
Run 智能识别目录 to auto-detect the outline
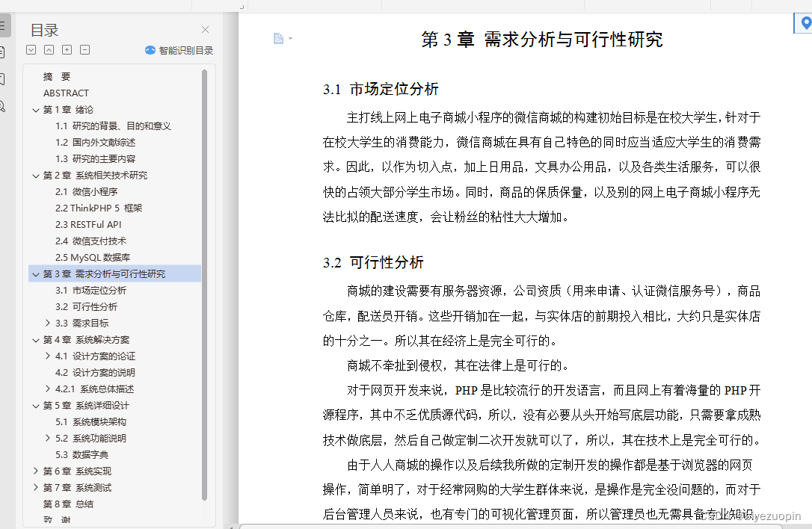[179, 49]
